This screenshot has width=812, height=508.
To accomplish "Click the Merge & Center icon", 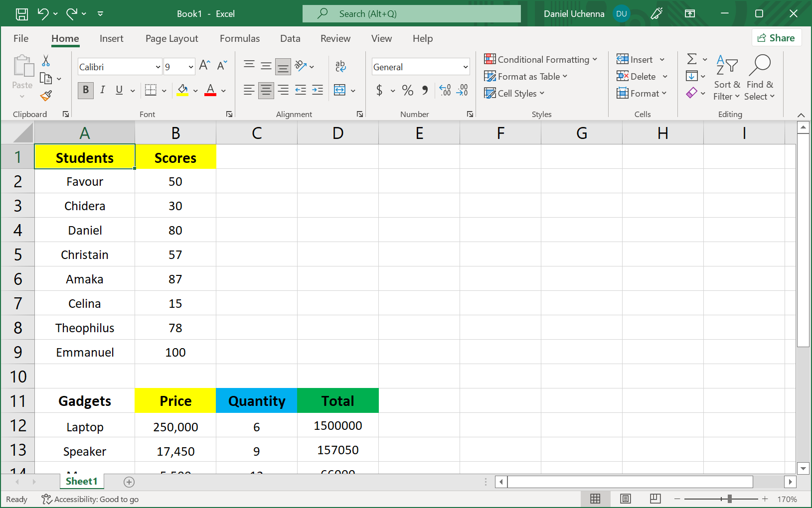I will (x=340, y=90).
